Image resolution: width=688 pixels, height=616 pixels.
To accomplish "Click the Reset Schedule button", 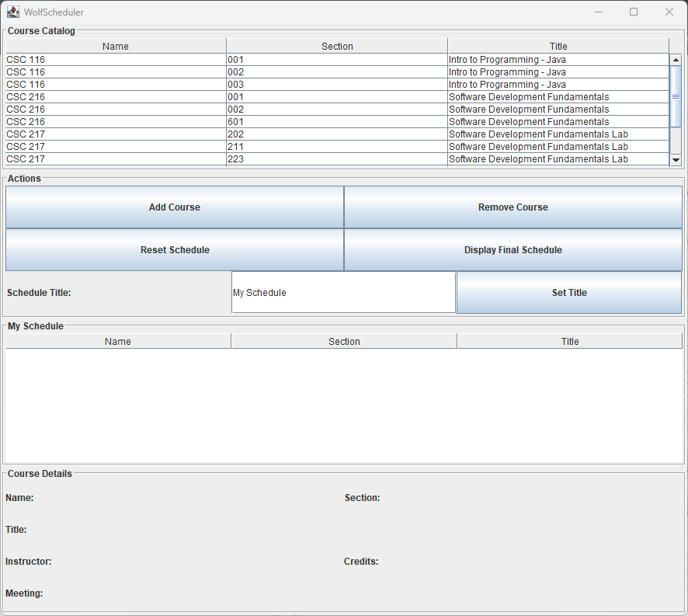I will [x=174, y=249].
